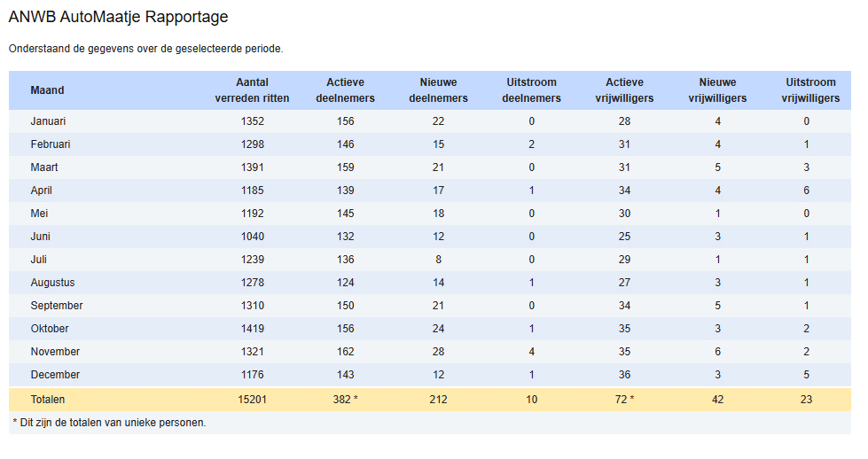868x459 pixels.
Task: Click rides value 1391 for Maart
Action: click(x=253, y=167)
